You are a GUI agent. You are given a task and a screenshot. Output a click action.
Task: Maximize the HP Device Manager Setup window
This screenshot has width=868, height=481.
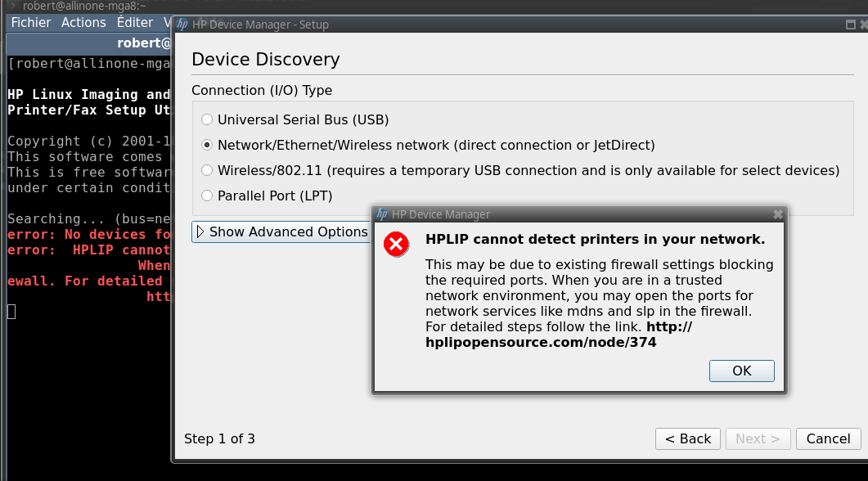coord(851,25)
